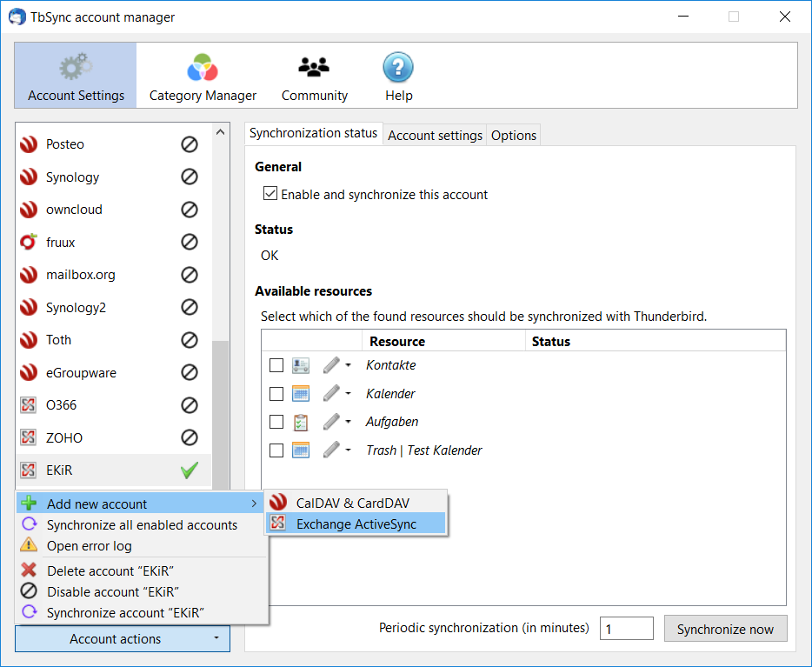The width and height of the screenshot is (812, 667).
Task: Open the Account Settings gear section
Action: coord(76,76)
